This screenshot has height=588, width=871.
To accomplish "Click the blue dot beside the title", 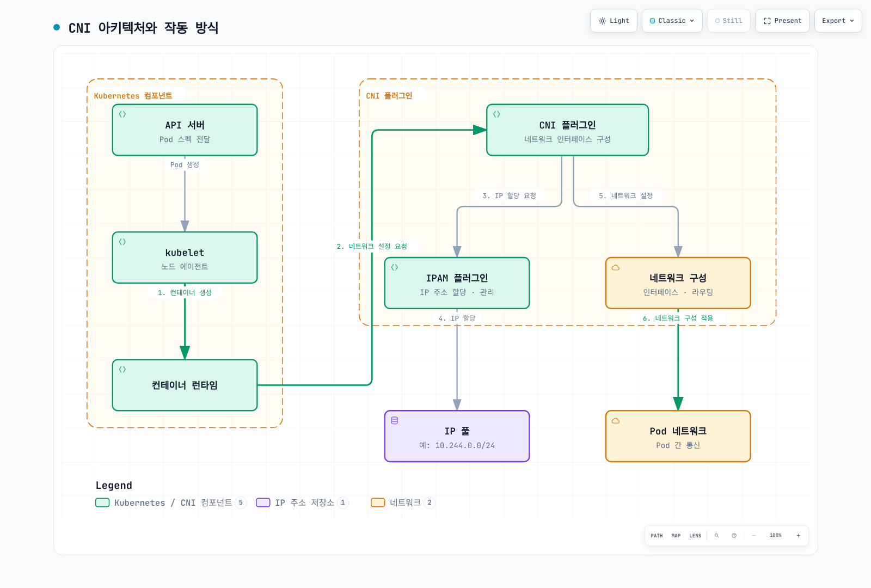I will click(57, 27).
